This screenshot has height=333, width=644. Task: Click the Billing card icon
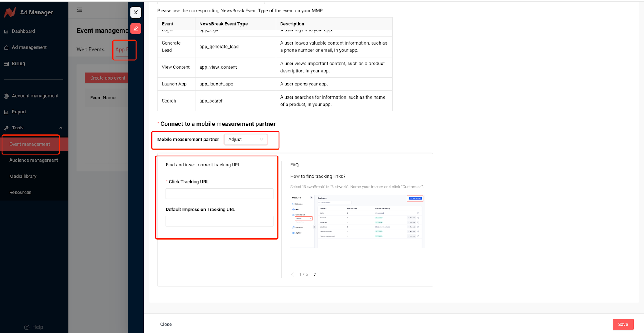point(6,64)
